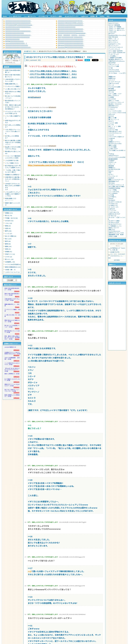
Task: Open the 画像 (134) category
Action: tap(8, 247)
